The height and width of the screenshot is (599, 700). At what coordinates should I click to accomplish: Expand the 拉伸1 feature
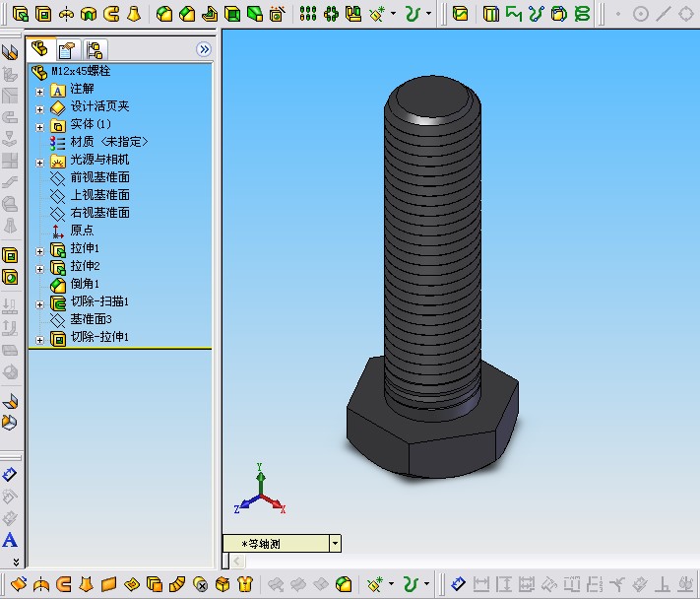[x=39, y=251]
